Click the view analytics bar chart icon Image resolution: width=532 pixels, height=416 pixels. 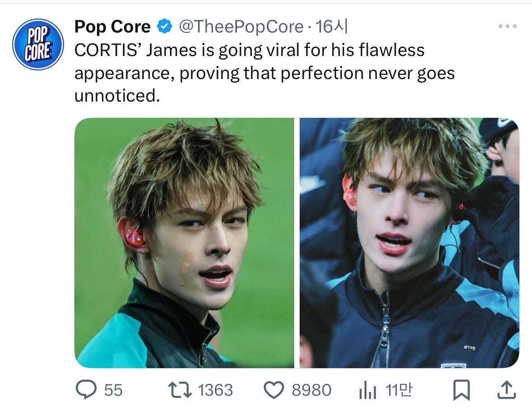368,390
